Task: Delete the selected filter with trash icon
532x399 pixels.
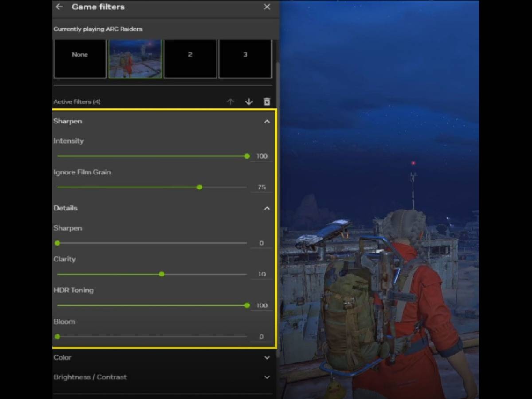Action: [266, 102]
